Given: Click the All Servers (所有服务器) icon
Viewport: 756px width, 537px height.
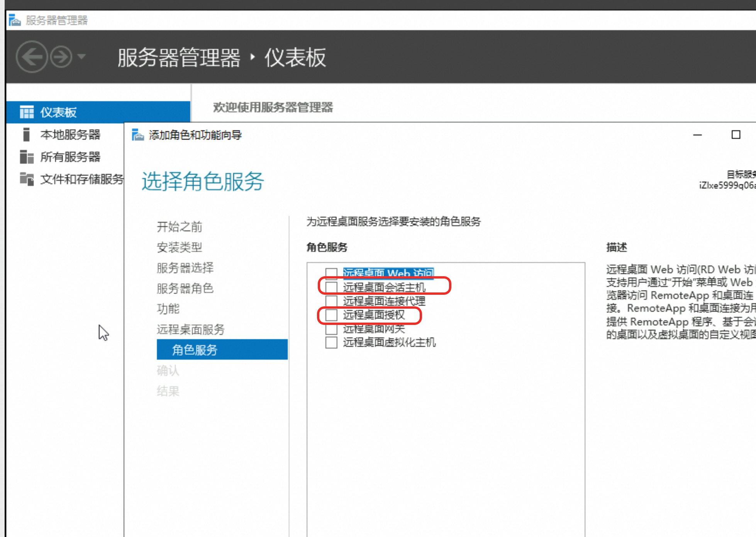Looking at the screenshot, I should (26, 157).
